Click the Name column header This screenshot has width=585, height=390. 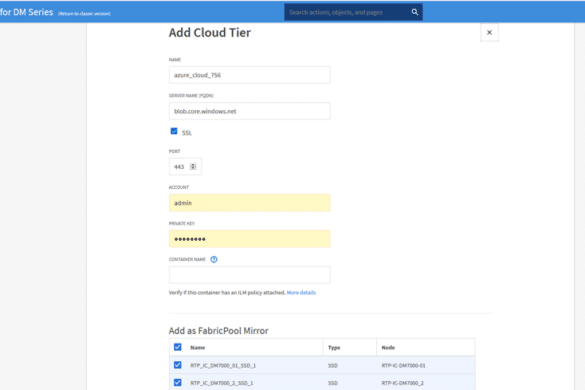coord(198,347)
